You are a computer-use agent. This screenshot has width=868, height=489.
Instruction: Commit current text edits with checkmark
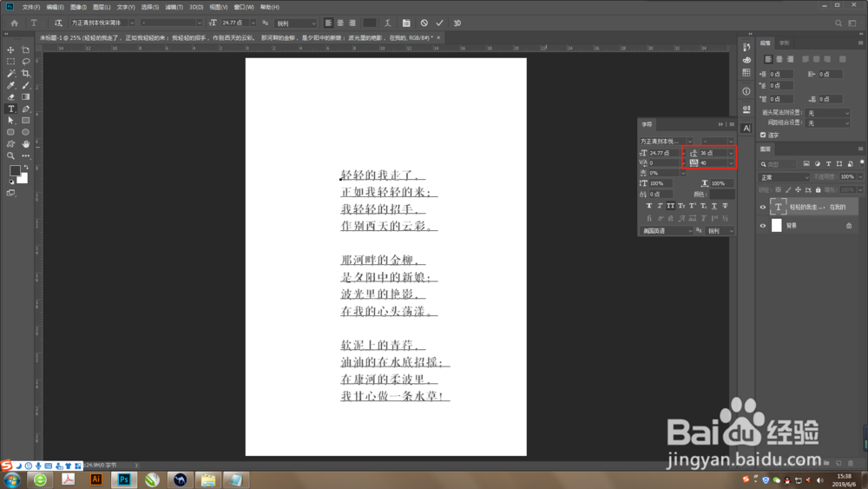(x=439, y=23)
